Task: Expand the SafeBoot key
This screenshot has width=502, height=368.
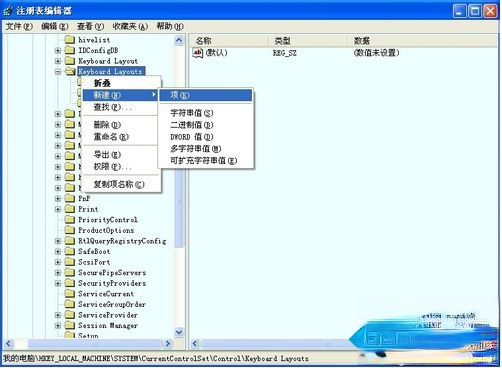Action: click(58, 252)
